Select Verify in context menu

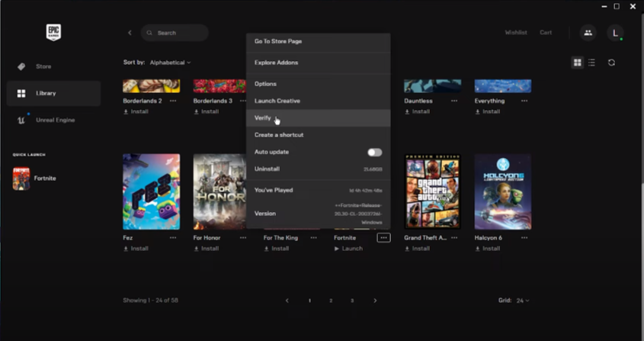(319, 118)
